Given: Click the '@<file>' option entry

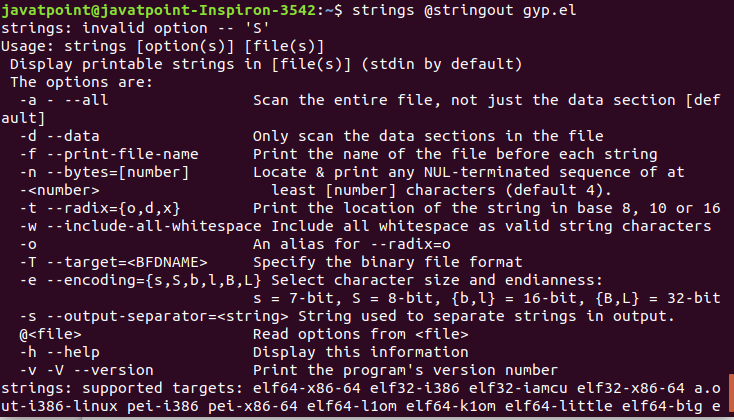Looking at the screenshot, I should [51, 334].
